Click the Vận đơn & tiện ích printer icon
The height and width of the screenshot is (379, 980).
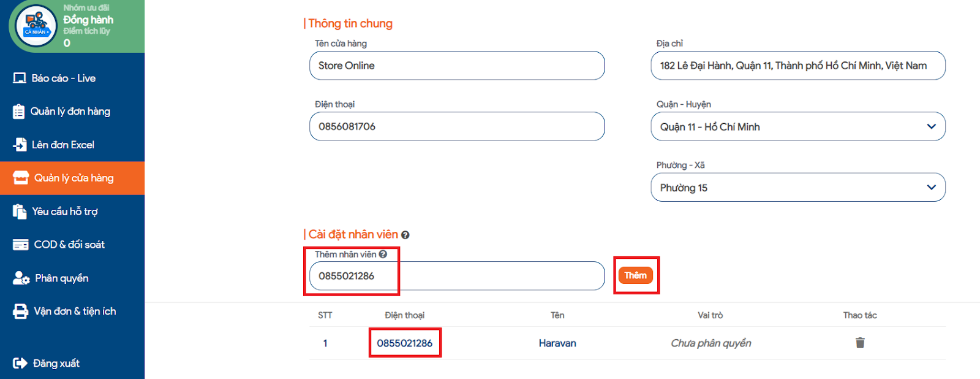pyautogui.click(x=21, y=312)
